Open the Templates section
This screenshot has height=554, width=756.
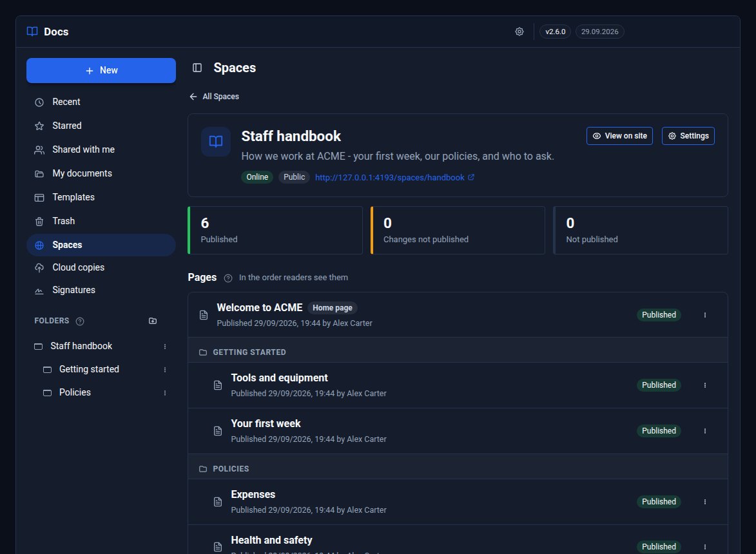coord(101,198)
